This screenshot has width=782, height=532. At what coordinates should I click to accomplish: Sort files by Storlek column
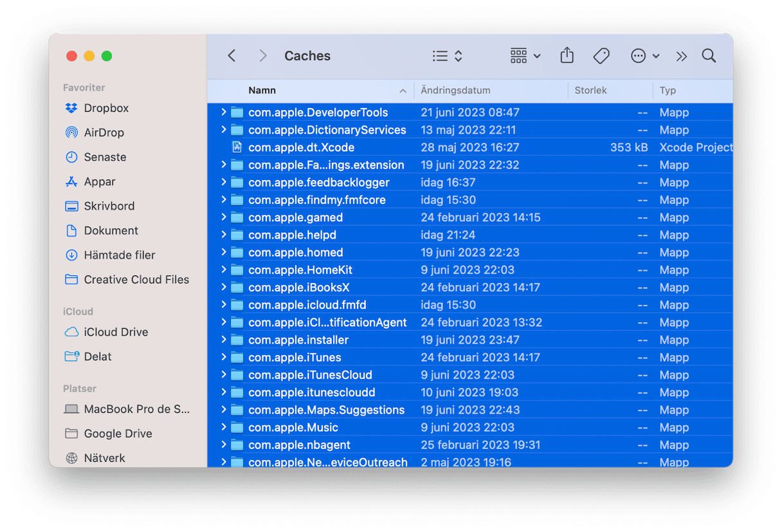tap(590, 91)
